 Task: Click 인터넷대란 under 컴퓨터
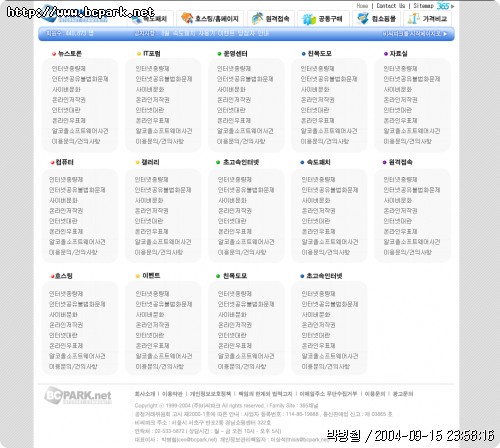63,221
